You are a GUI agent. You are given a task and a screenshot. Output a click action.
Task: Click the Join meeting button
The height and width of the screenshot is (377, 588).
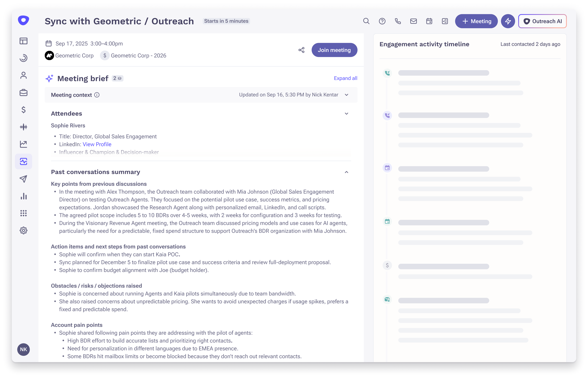tap(334, 50)
